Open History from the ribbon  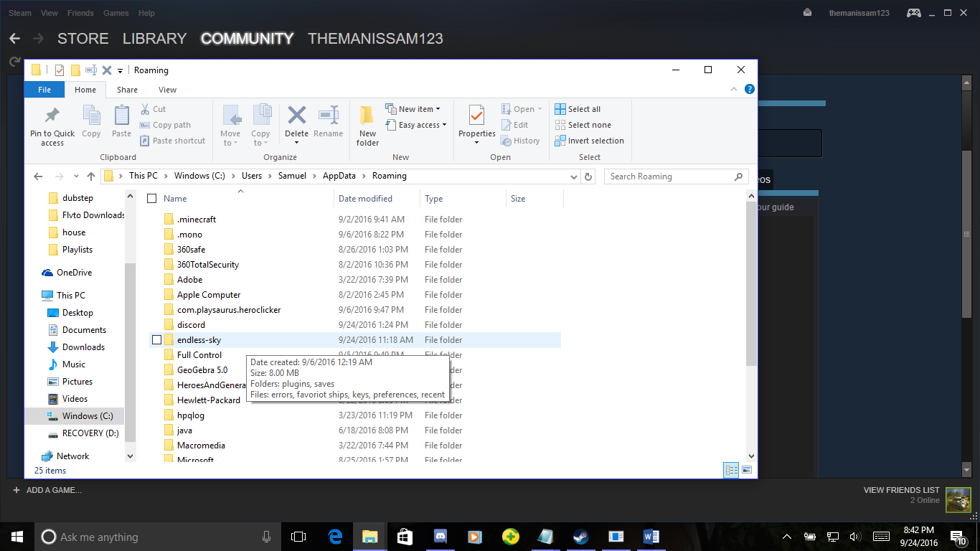520,141
